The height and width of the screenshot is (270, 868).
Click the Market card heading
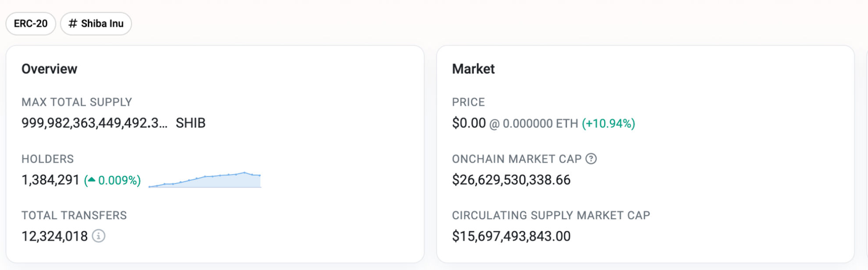473,69
